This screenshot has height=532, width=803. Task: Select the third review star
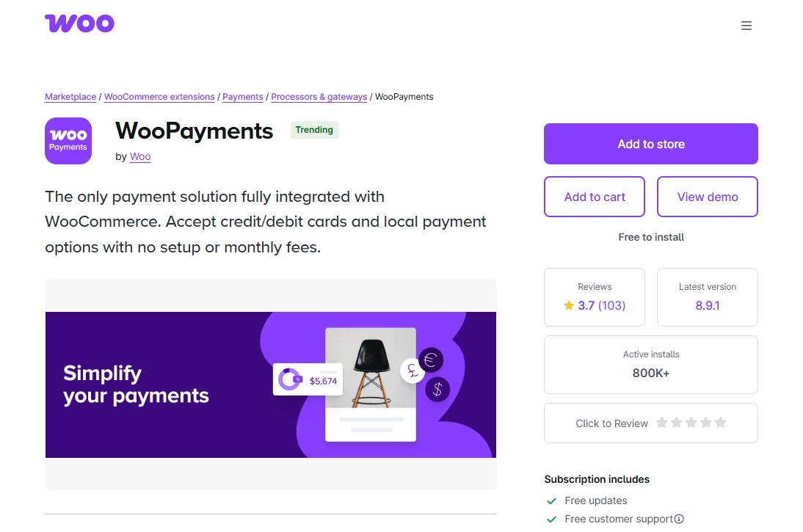[691, 423]
